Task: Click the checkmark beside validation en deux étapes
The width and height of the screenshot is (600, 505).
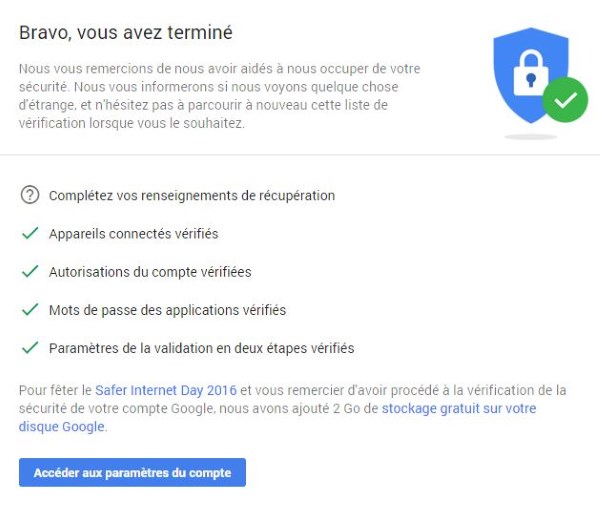Action: click(x=29, y=348)
